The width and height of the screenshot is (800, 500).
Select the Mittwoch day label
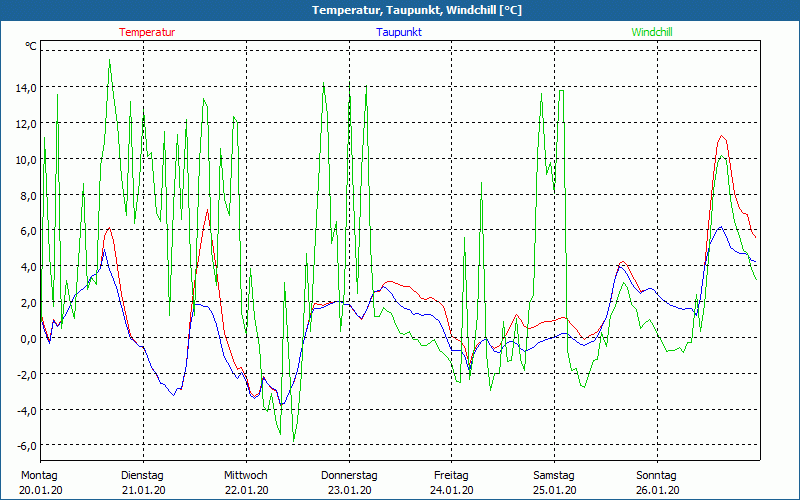[x=245, y=475]
